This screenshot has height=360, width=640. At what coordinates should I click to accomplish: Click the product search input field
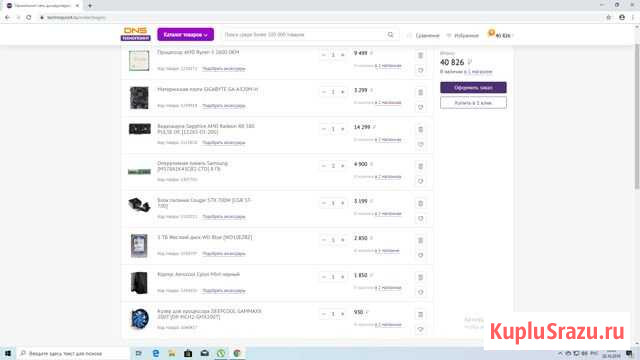(304, 35)
